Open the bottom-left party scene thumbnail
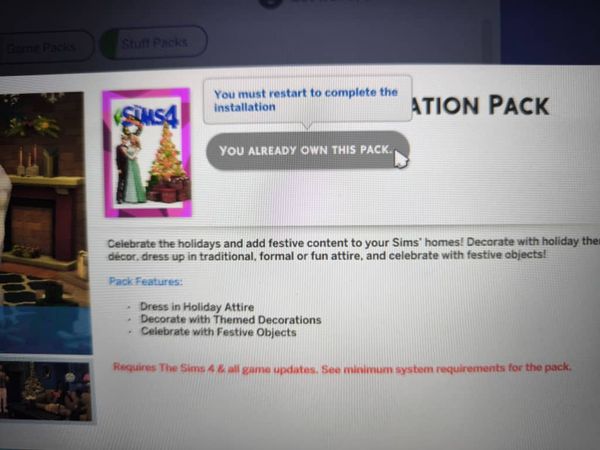Viewport: 600px width, 450px height. (x=45, y=391)
